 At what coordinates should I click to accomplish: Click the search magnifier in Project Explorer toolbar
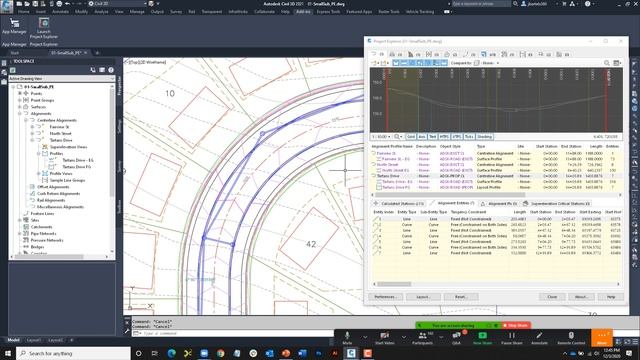[x=607, y=63]
